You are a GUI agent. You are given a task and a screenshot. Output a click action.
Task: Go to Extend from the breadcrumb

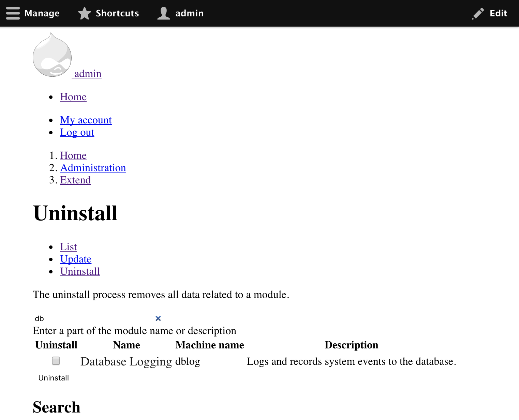coord(75,180)
